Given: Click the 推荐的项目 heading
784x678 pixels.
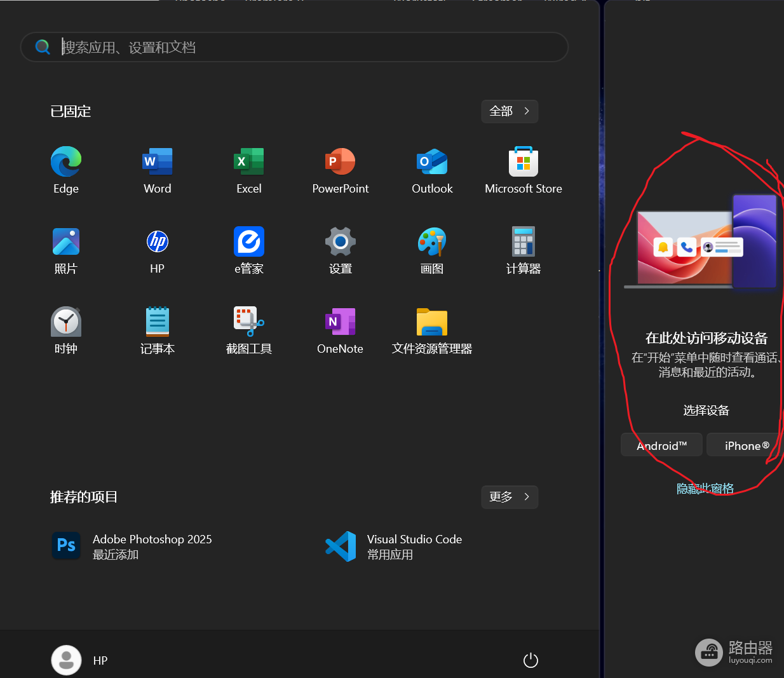Looking at the screenshot, I should click(84, 497).
